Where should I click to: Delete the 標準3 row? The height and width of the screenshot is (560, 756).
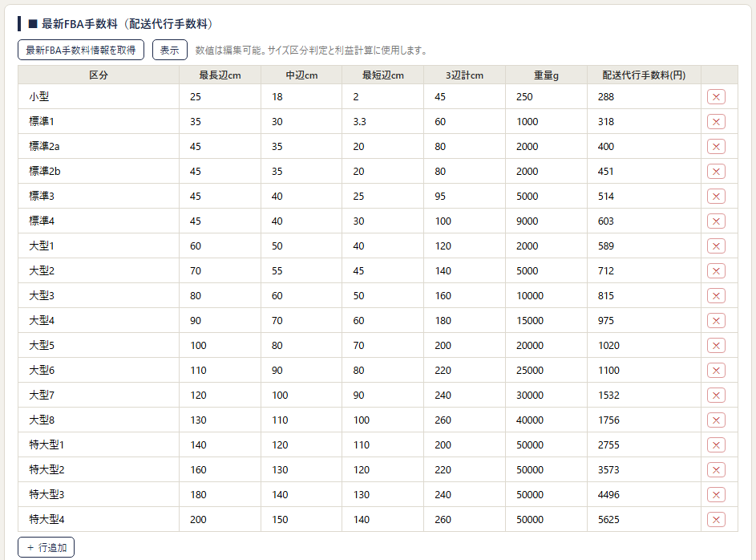[716, 197]
